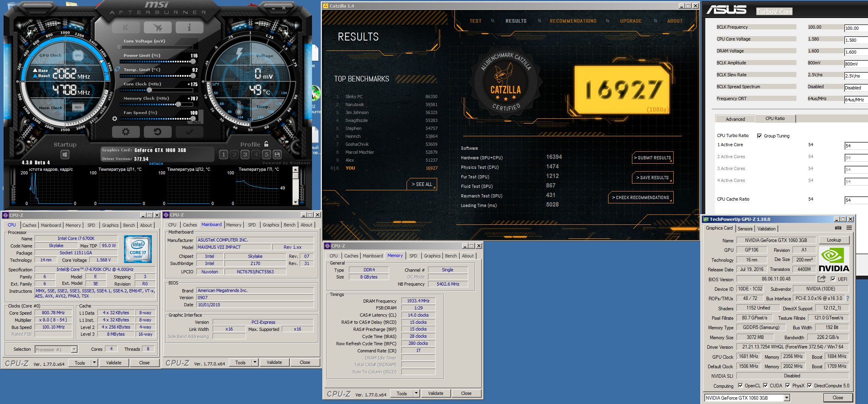Switch to Catzilla TEST tab

(475, 21)
